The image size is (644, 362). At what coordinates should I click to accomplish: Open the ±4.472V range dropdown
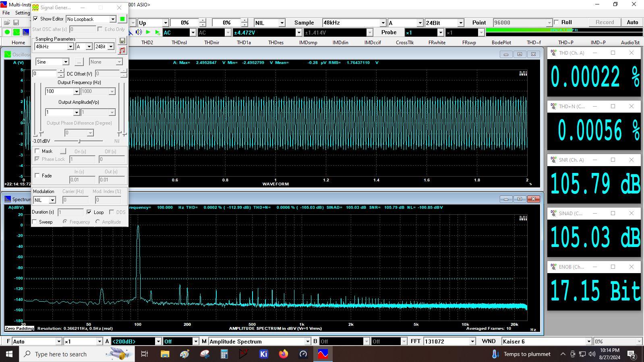[298, 33]
